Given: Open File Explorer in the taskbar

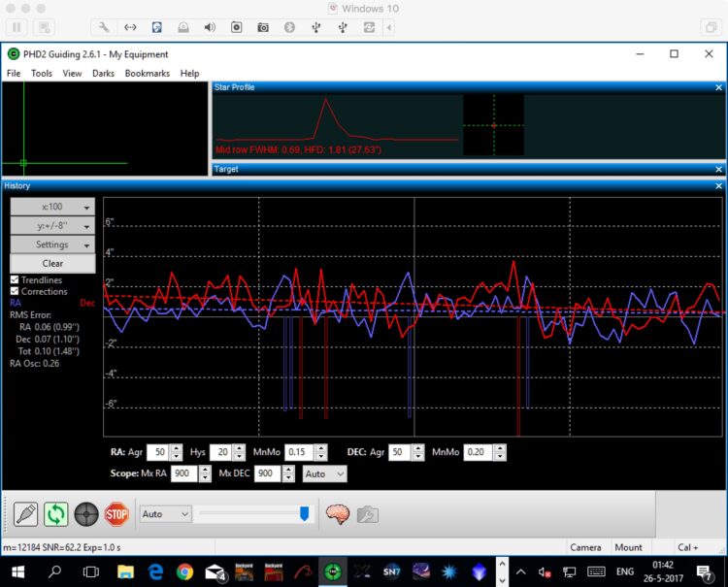Looking at the screenshot, I should pyautogui.click(x=125, y=572).
